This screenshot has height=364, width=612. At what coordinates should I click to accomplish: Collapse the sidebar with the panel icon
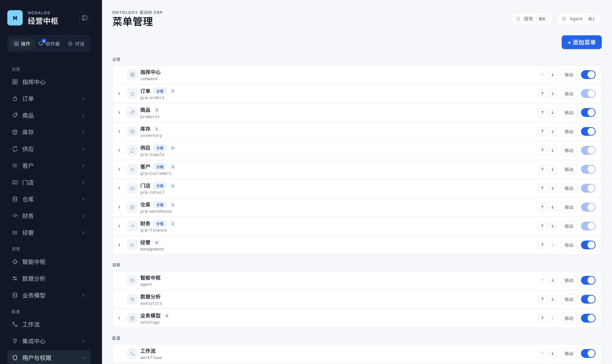point(84,18)
